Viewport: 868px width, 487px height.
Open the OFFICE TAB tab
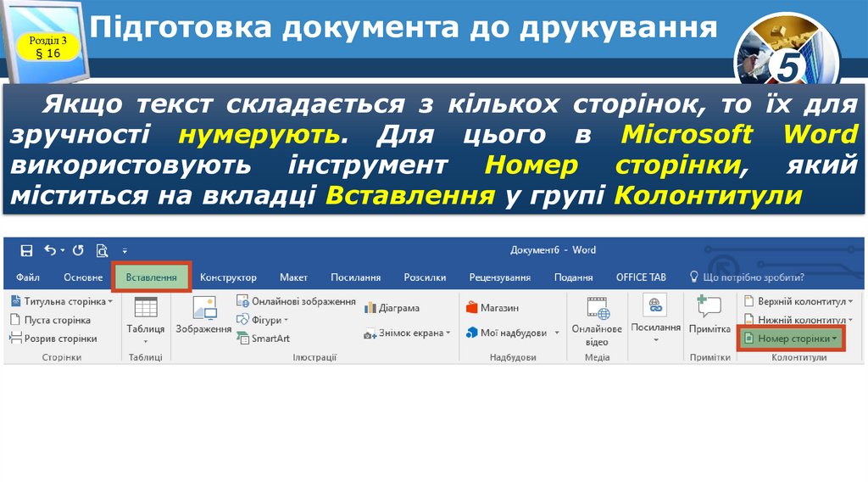(x=641, y=277)
